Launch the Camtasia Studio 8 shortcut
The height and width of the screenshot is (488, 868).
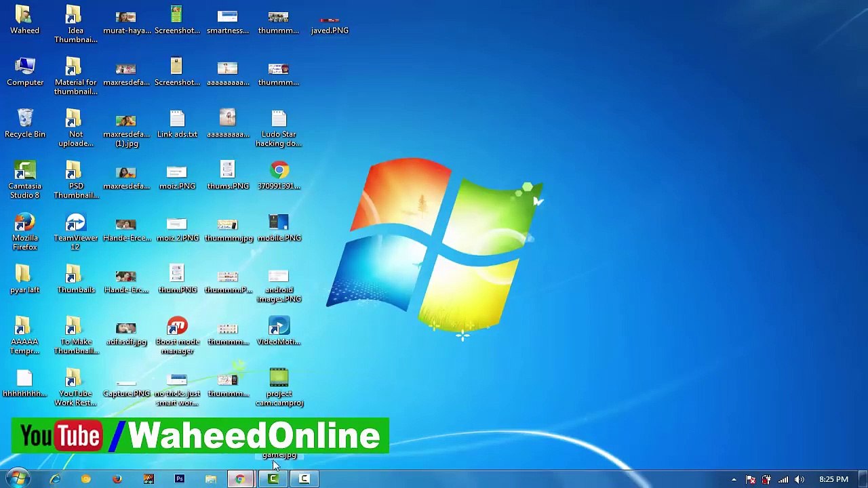pos(25,180)
